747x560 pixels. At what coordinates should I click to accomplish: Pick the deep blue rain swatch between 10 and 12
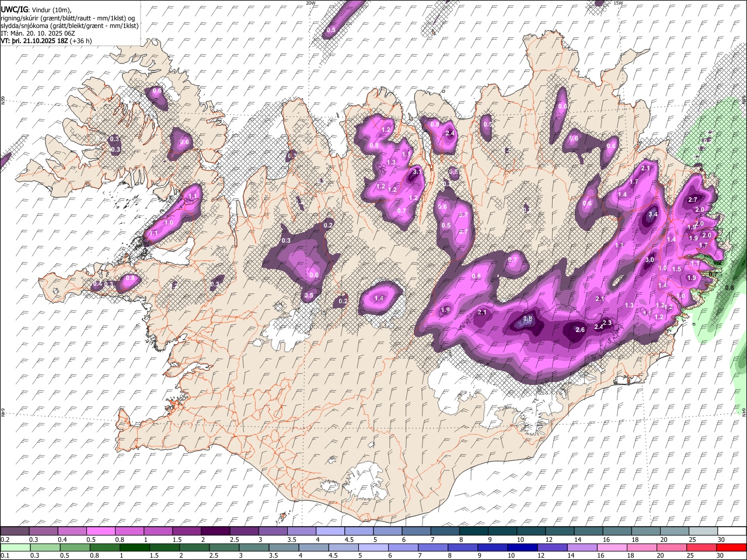tap(522, 547)
